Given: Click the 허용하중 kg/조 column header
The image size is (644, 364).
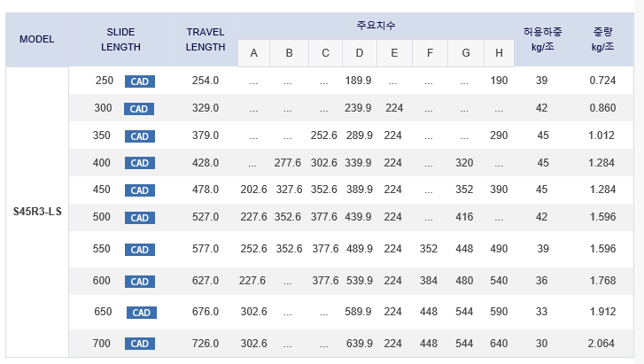Looking at the screenshot, I should pyautogui.click(x=543, y=39).
